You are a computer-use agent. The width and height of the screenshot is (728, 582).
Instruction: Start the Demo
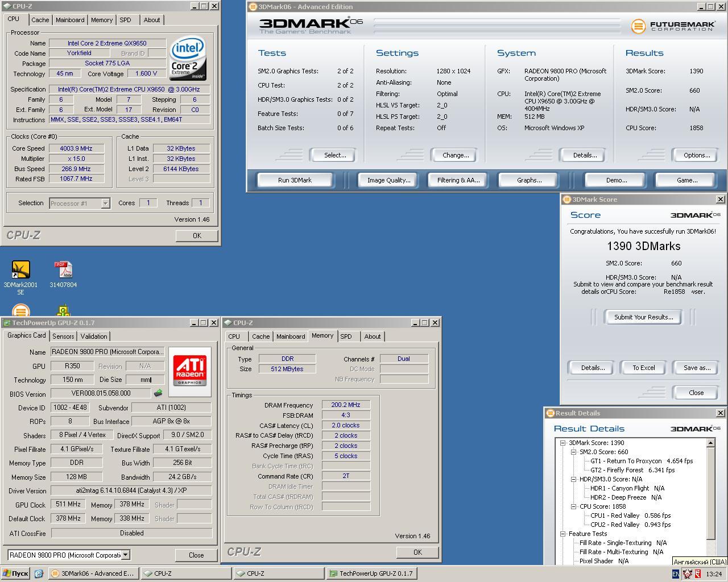tap(616, 180)
